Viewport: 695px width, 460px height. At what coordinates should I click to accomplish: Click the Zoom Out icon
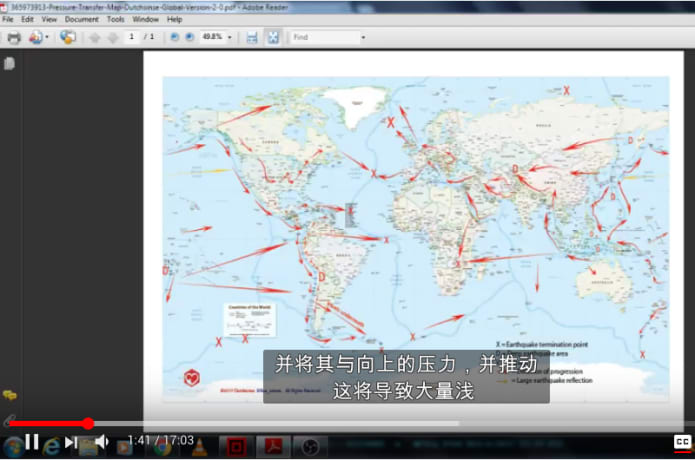pos(175,37)
